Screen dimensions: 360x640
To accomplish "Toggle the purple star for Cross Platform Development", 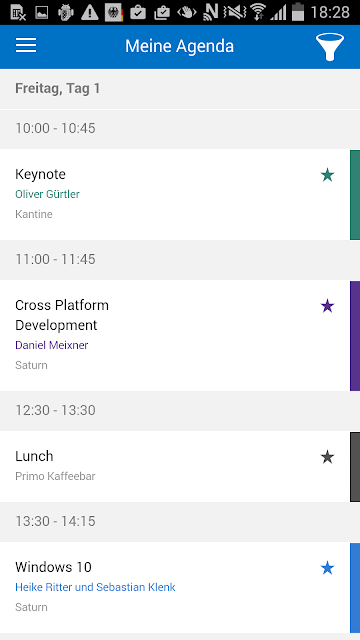I will coord(327,306).
